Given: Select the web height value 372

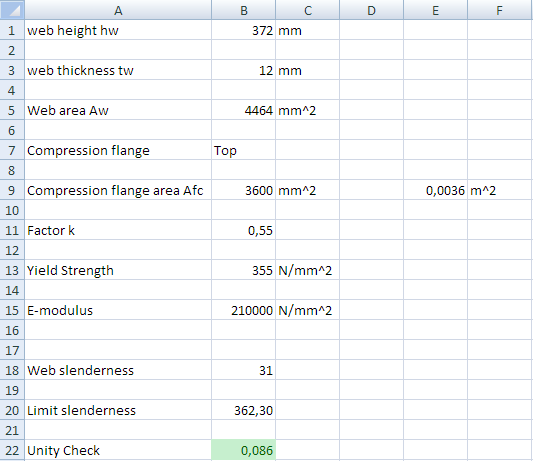Looking at the screenshot, I should tap(243, 30).
